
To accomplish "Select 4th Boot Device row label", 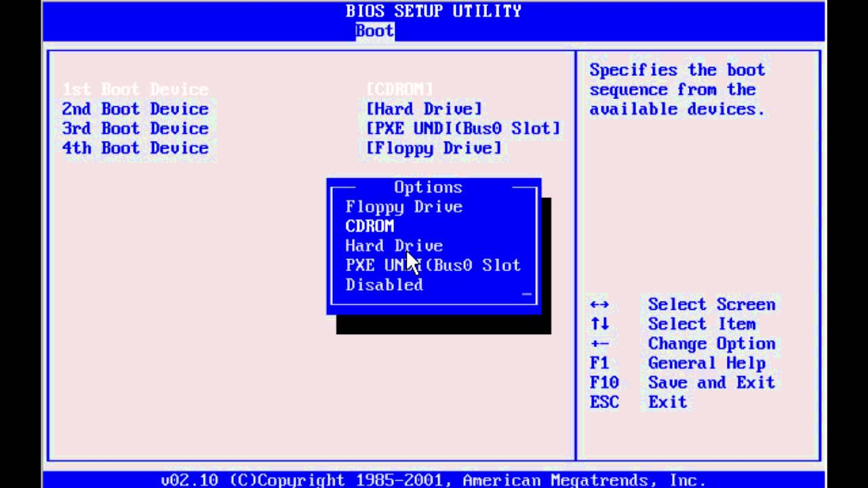I will click(x=135, y=148).
